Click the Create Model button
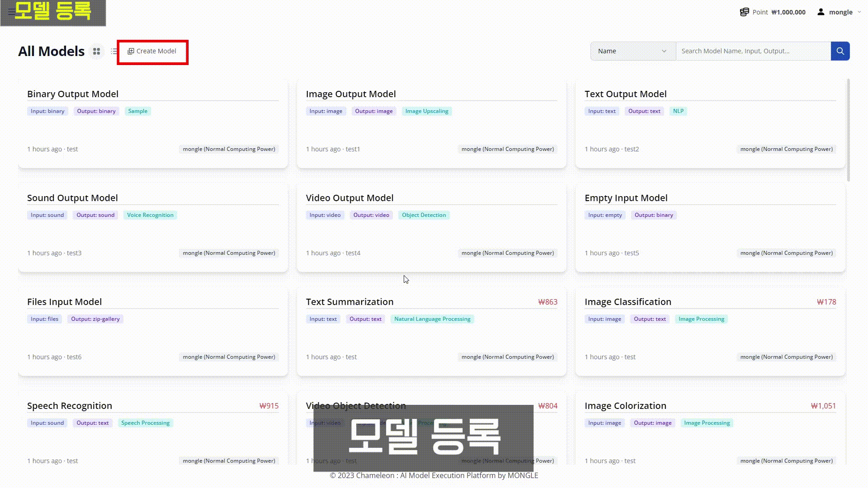This screenshot has height=488, width=868. pos(152,52)
